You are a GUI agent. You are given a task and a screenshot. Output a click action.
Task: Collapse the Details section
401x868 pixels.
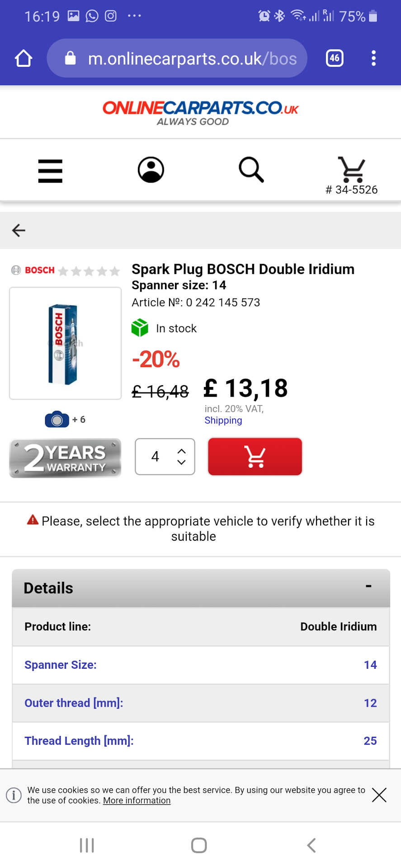coord(368,586)
